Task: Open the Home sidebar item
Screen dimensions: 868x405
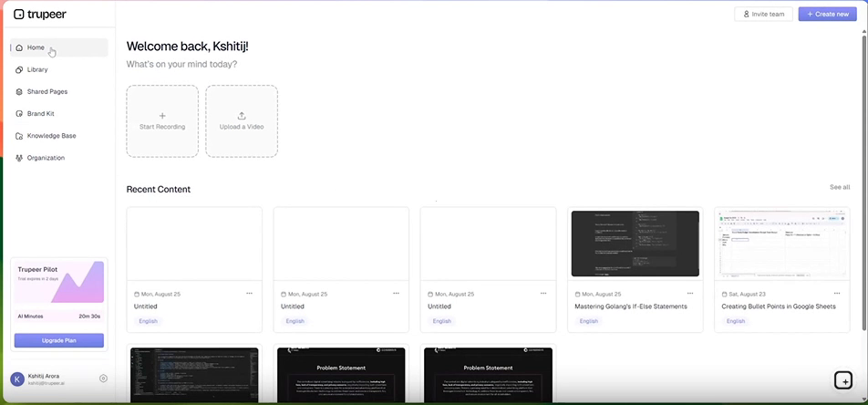Action: (x=59, y=47)
